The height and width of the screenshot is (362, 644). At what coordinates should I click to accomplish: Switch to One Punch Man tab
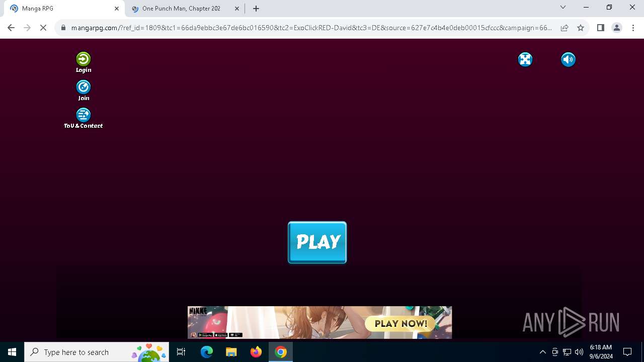(x=186, y=9)
